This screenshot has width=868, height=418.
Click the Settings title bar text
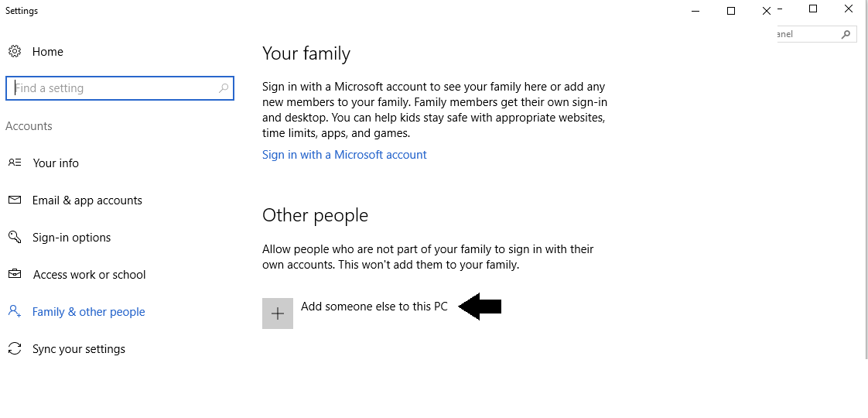[22, 11]
